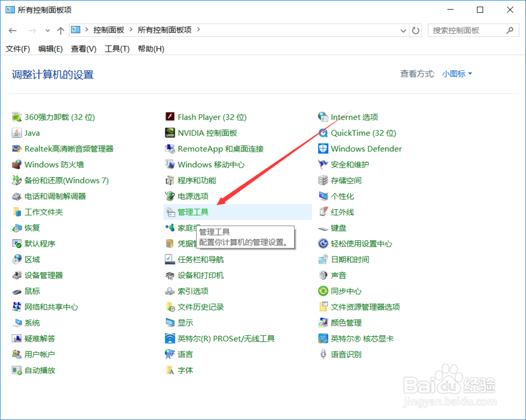Open the 自动播放 link
This screenshot has height=420, width=526.
(39, 371)
